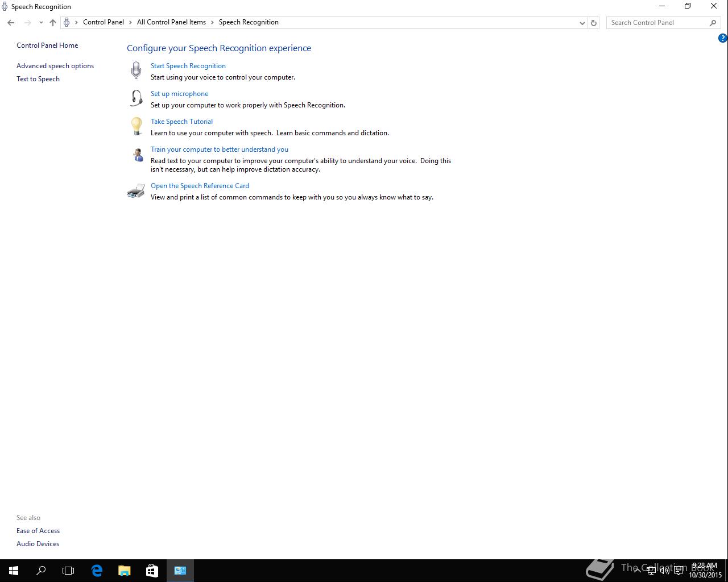Click the headset icon beside Set up microphone
The height and width of the screenshot is (582, 728).
pyautogui.click(x=136, y=98)
